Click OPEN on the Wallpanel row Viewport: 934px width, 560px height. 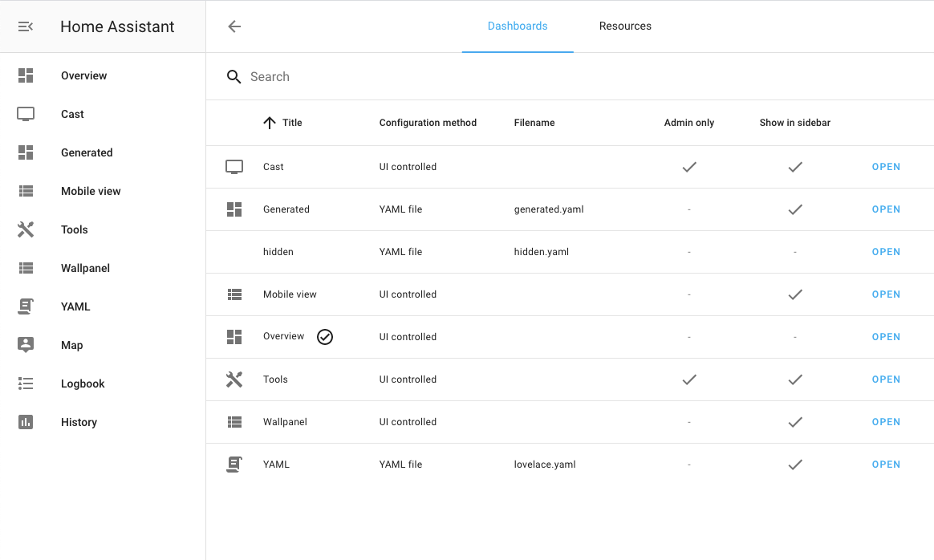886,421
